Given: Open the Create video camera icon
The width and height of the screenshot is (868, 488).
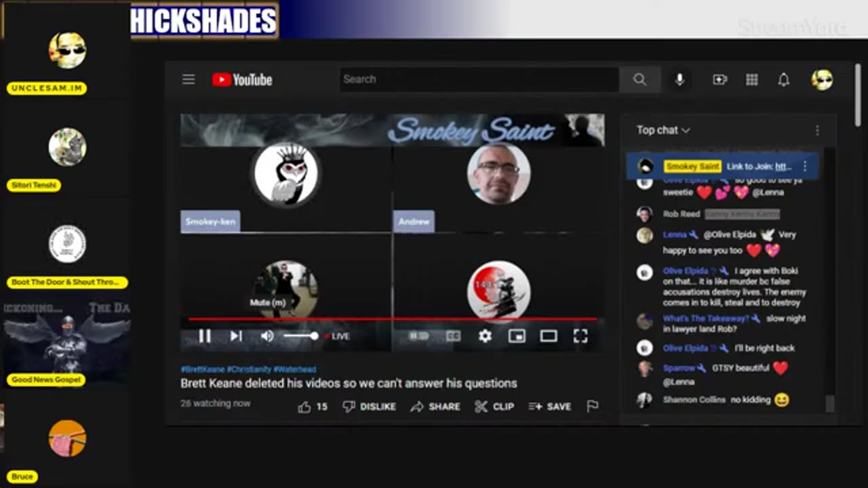Looking at the screenshot, I should (x=719, y=79).
